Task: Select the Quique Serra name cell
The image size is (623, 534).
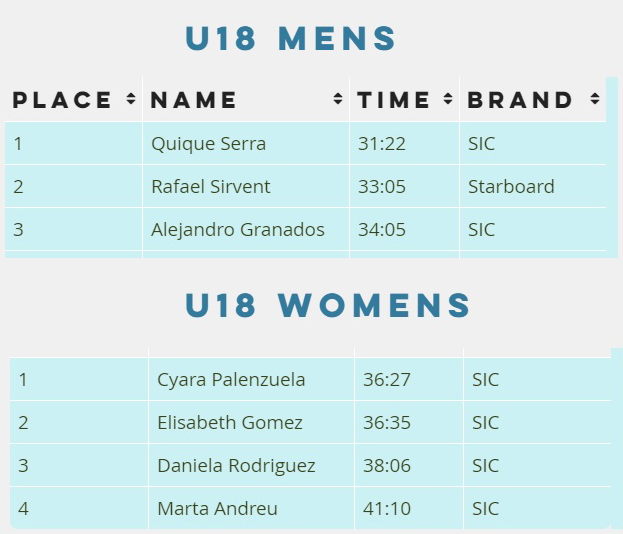Action: pyautogui.click(x=246, y=143)
